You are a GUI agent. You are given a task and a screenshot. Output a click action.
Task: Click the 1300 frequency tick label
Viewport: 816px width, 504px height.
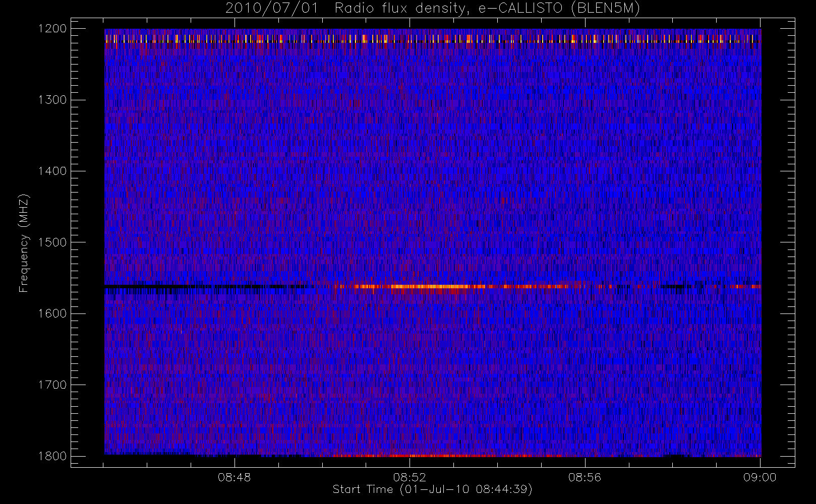tap(52, 100)
